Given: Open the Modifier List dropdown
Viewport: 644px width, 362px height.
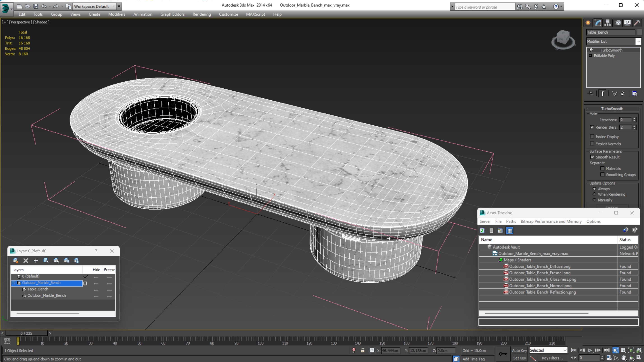Looking at the screenshot, I should tap(639, 42).
